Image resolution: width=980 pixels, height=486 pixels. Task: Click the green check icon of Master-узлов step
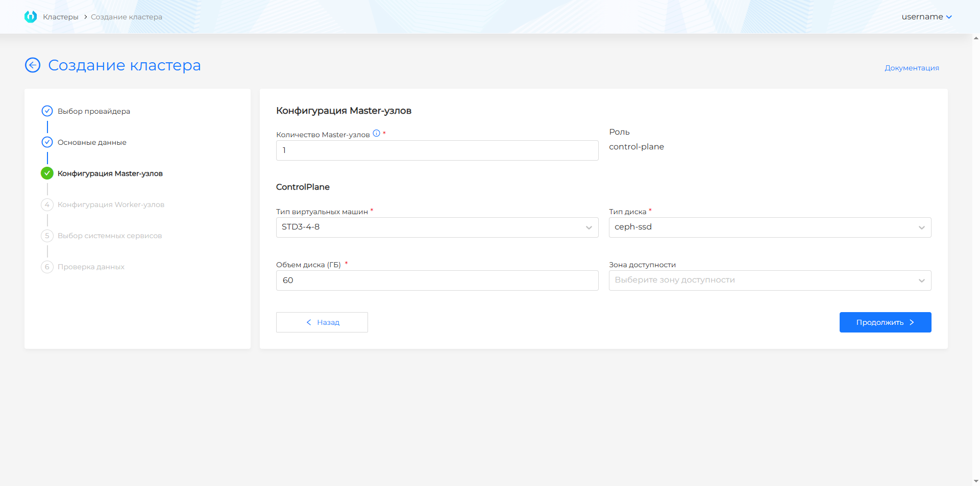click(47, 173)
